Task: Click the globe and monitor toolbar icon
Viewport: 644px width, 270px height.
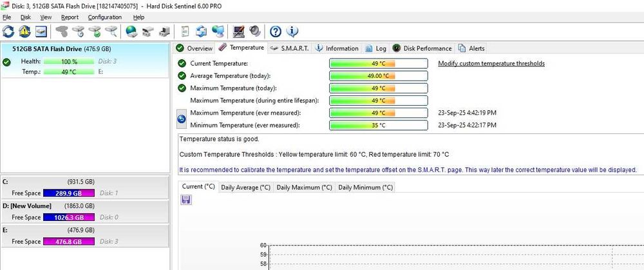Action: pos(218,31)
